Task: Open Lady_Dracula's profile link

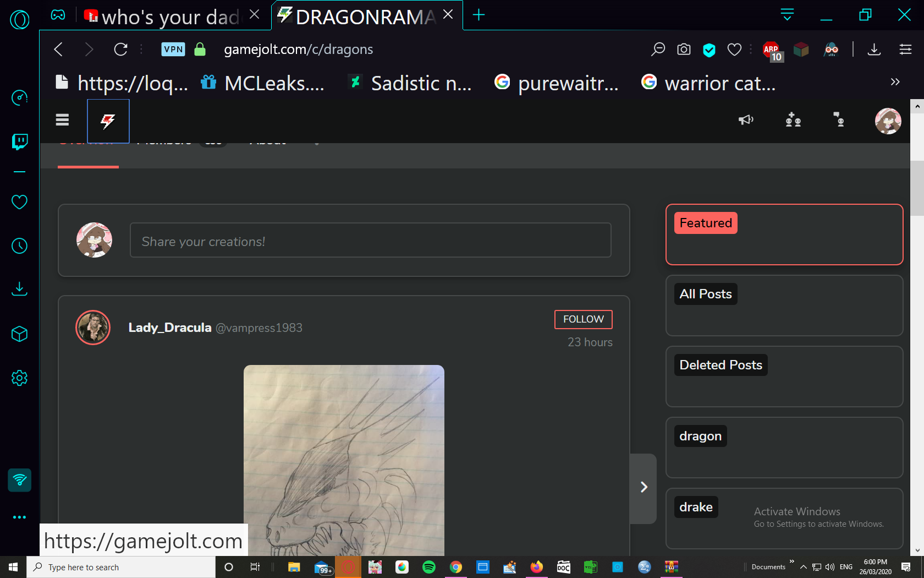Action: tap(169, 328)
